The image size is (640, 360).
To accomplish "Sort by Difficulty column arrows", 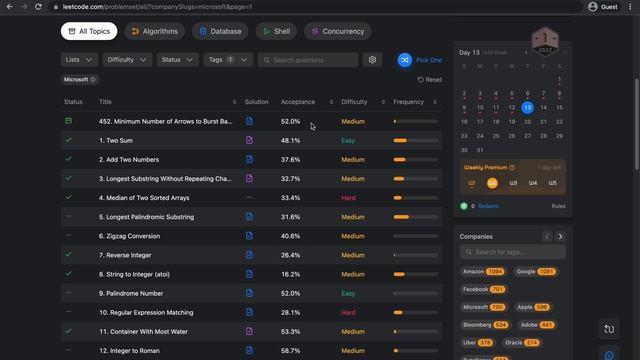I will 383,102.
